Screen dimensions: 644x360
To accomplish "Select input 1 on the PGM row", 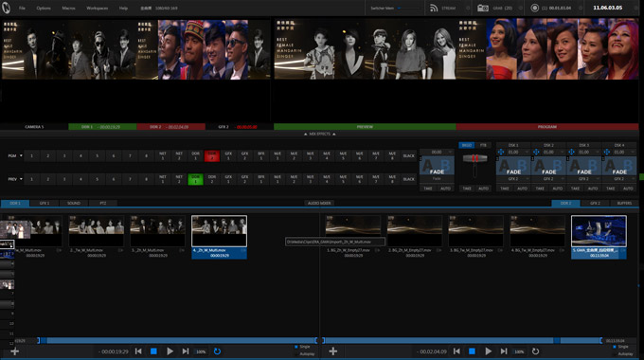I will pyautogui.click(x=31, y=155).
